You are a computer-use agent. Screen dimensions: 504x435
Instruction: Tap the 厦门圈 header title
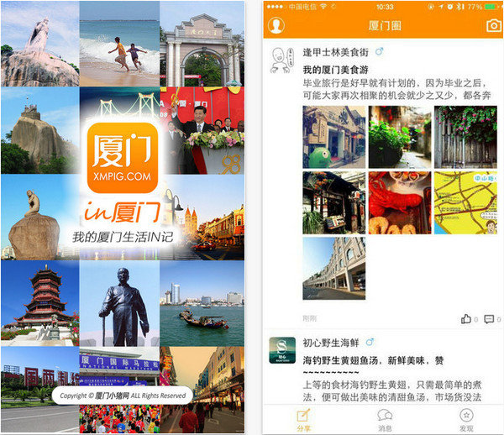[385, 26]
